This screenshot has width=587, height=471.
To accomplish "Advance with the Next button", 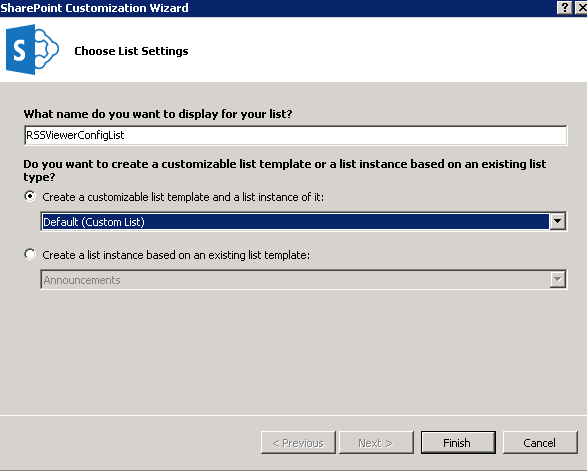I will [x=376, y=443].
